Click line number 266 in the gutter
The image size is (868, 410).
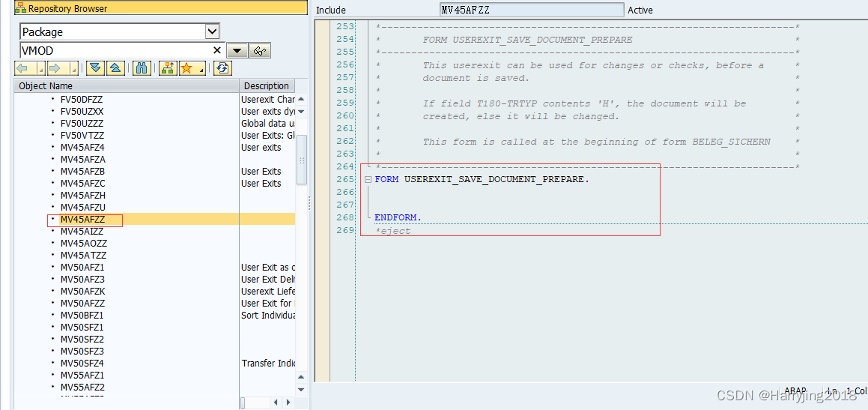tap(345, 192)
